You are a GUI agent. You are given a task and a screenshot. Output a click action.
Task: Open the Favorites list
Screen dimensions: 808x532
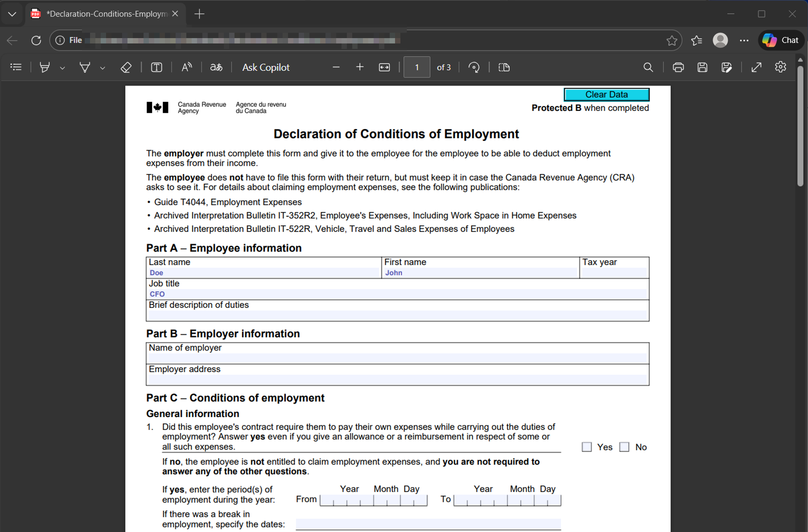point(696,40)
